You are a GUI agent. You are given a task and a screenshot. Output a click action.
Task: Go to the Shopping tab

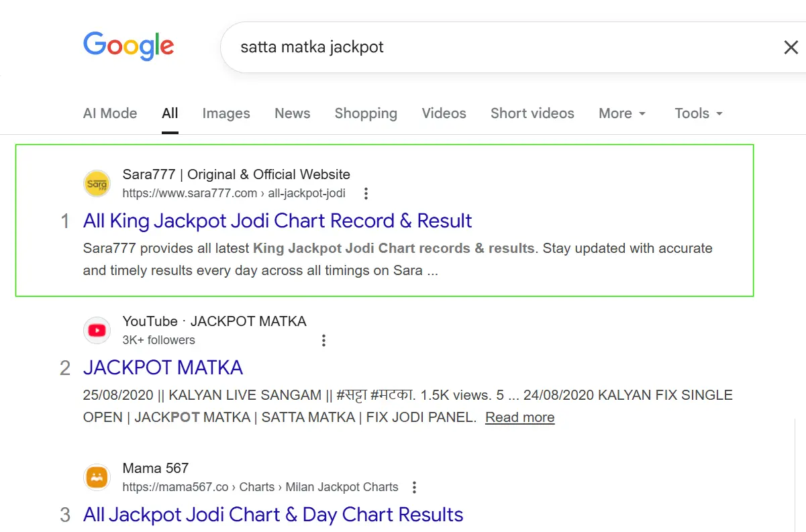point(366,113)
